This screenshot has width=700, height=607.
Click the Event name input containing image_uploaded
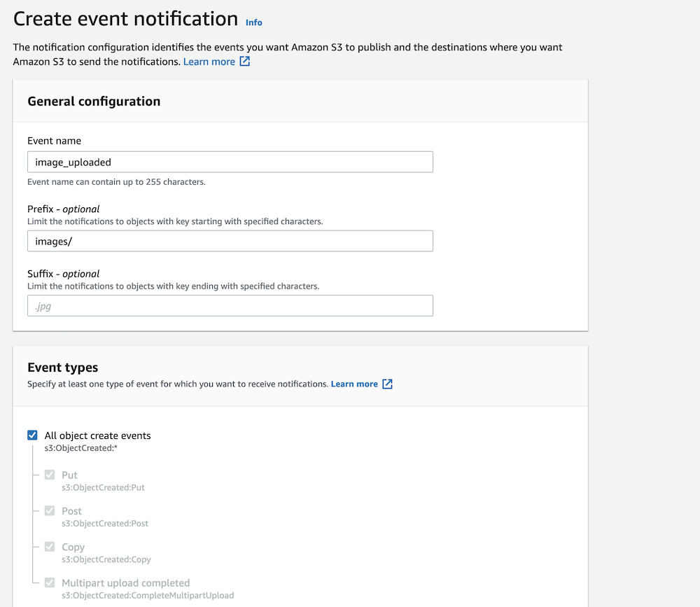point(230,162)
